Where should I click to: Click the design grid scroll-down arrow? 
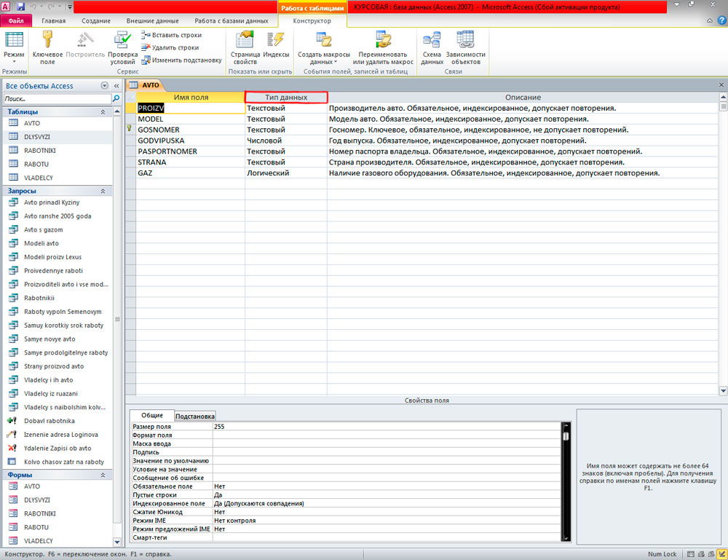click(723, 391)
